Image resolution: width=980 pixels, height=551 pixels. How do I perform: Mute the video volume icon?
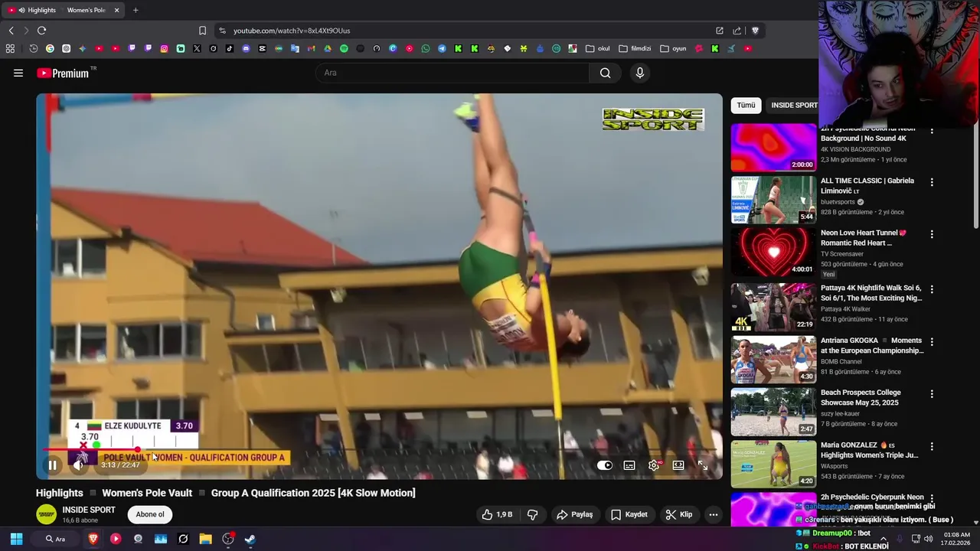tap(77, 465)
